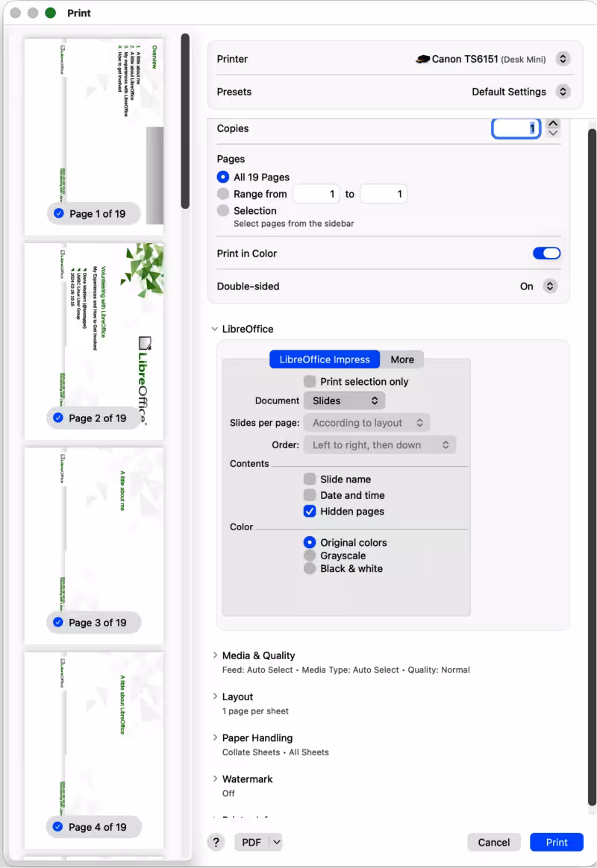
Task: Select the Range from radio button
Action: point(223,194)
